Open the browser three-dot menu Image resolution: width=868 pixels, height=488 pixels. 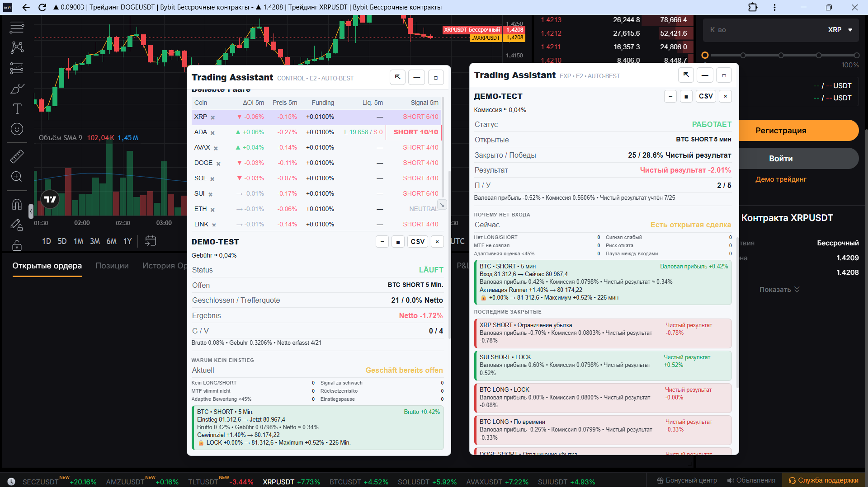tap(775, 7)
